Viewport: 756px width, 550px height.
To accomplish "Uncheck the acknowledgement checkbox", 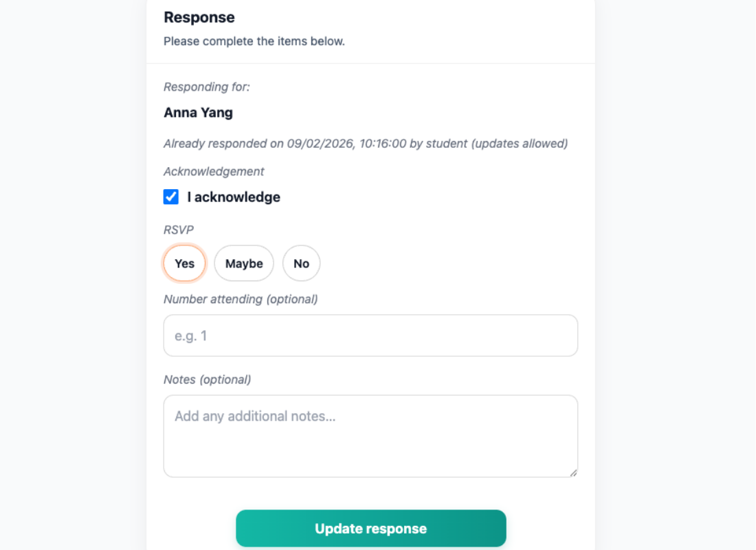I will tap(170, 197).
